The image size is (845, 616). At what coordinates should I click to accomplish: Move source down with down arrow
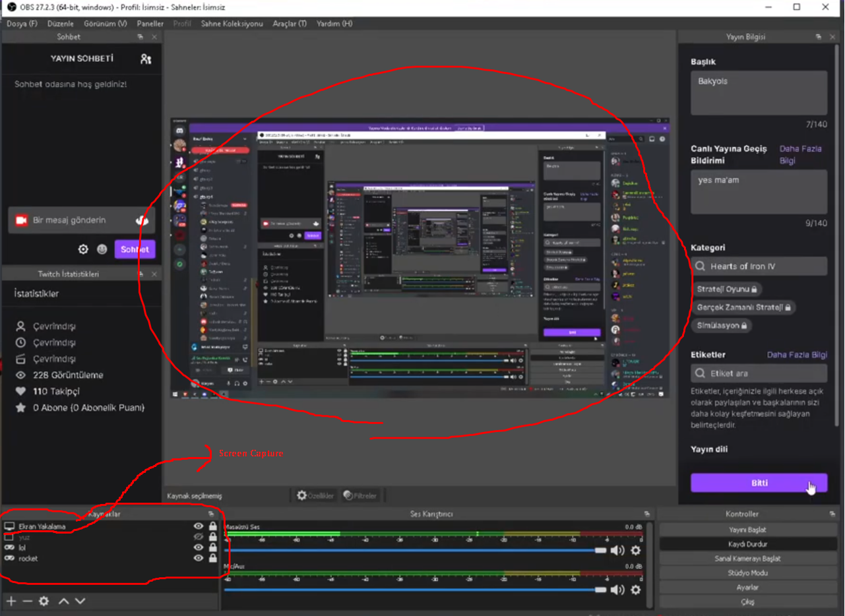80,601
